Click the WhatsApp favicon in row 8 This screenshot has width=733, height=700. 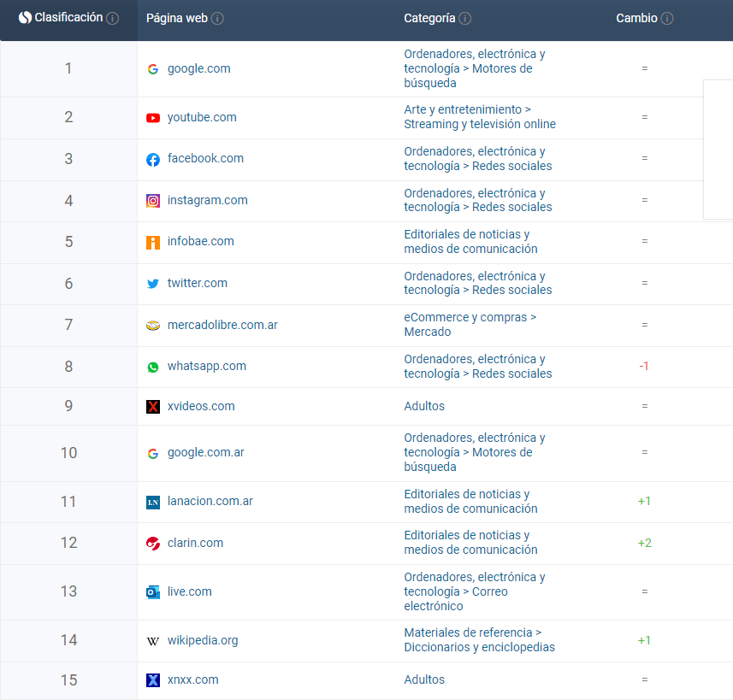[x=153, y=367]
